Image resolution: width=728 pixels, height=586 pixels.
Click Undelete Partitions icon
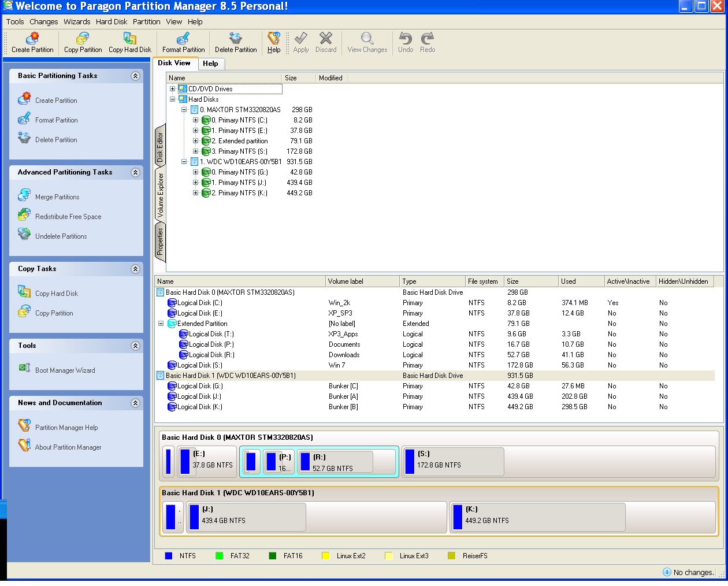click(x=24, y=235)
